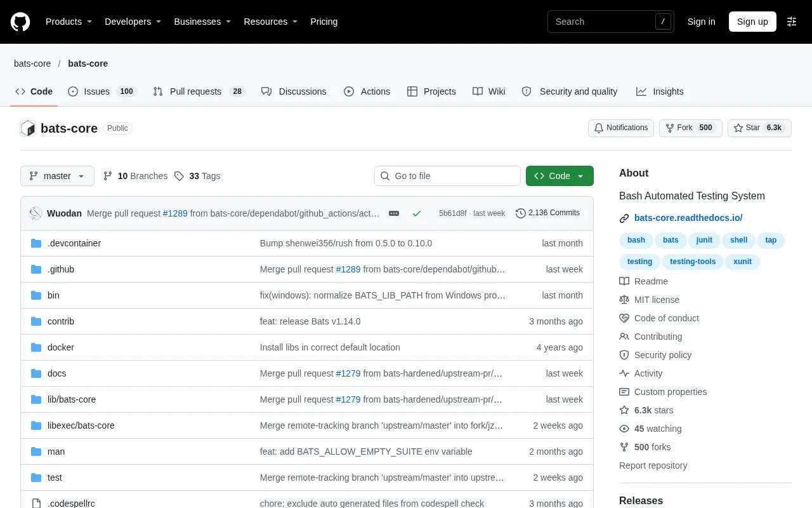812x508 pixels.
Task: Expand the Developers menu
Action: (x=133, y=22)
